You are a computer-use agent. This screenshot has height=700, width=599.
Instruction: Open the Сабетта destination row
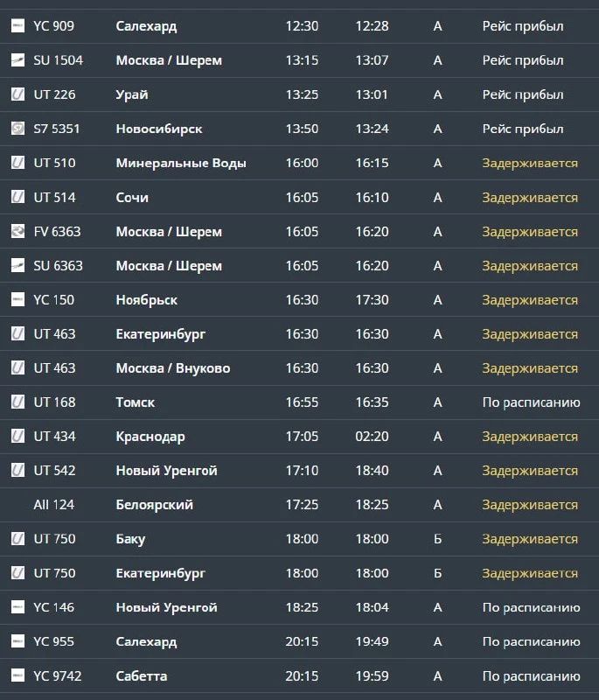299,675
